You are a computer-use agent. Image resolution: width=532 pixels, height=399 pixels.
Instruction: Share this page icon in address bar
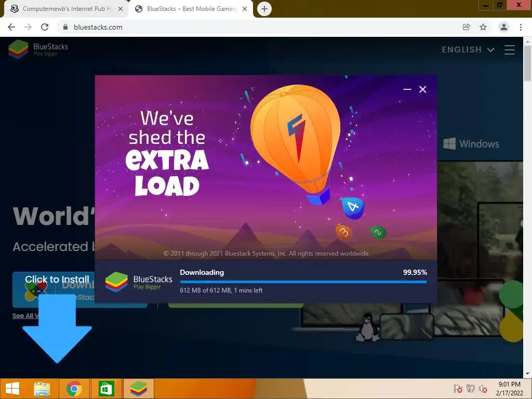pos(466,27)
